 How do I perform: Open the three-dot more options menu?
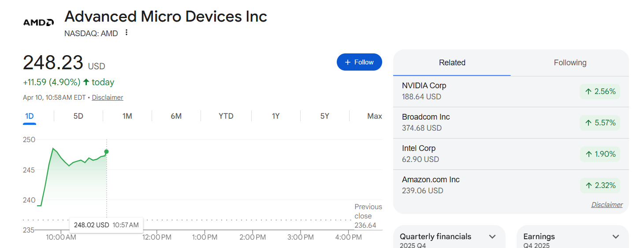[127, 33]
